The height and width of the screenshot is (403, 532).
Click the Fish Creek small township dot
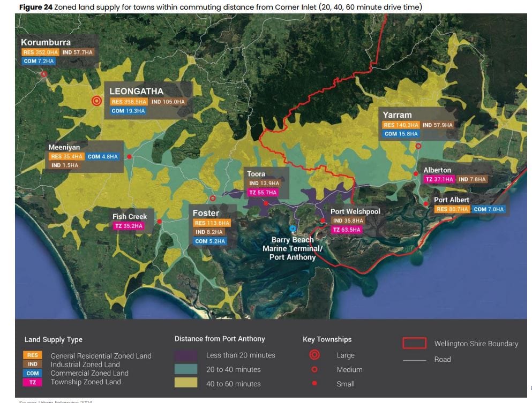tap(159, 222)
